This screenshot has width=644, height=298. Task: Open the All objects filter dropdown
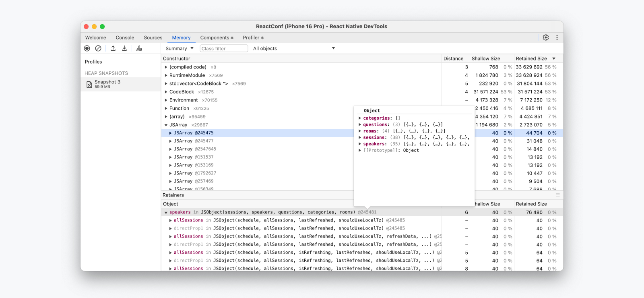point(294,48)
